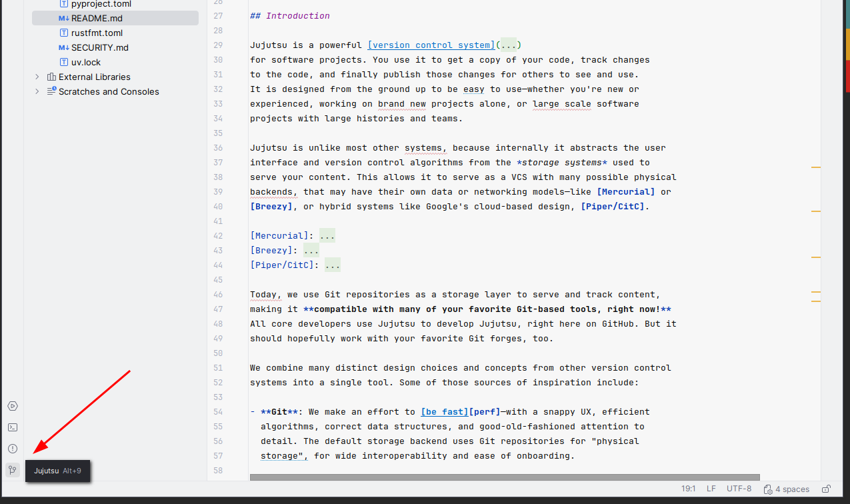The width and height of the screenshot is (850, 504).
Task: Click the icon beside Scratches and Consoles
Action: coord(51,91)
